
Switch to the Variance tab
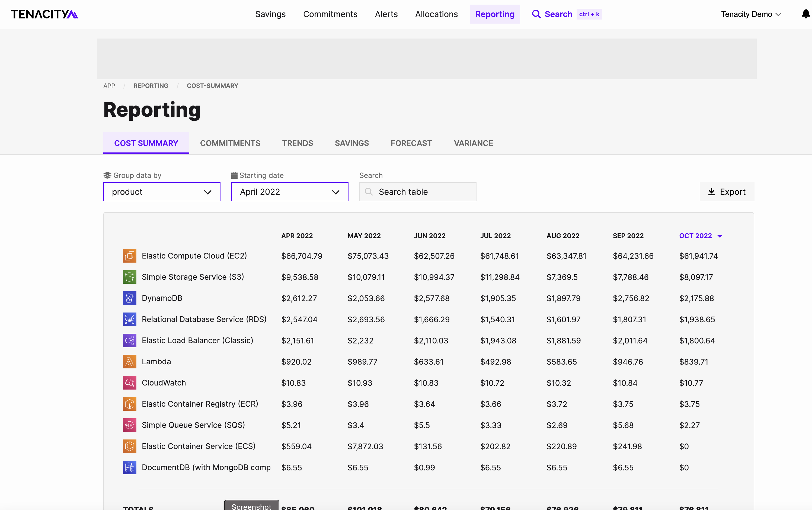click(474, 143)
